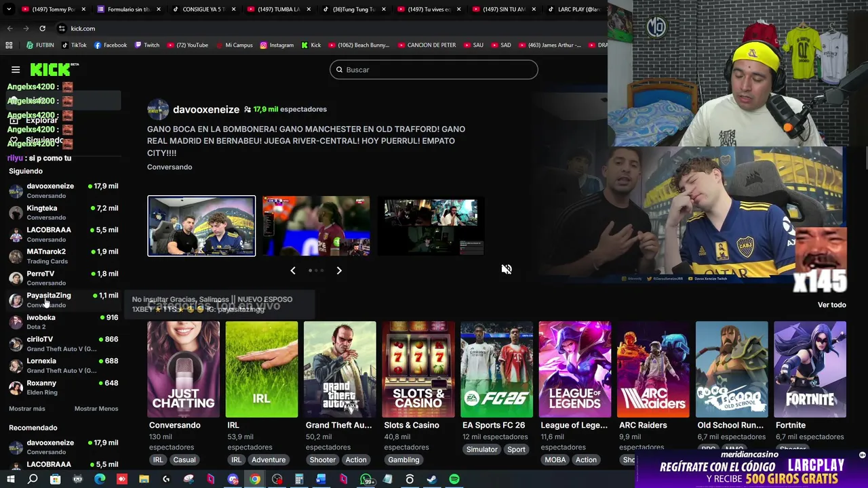Screen dimensions: 868x488
Task: Open the Kick bookmark
Action: click(311, 45)
